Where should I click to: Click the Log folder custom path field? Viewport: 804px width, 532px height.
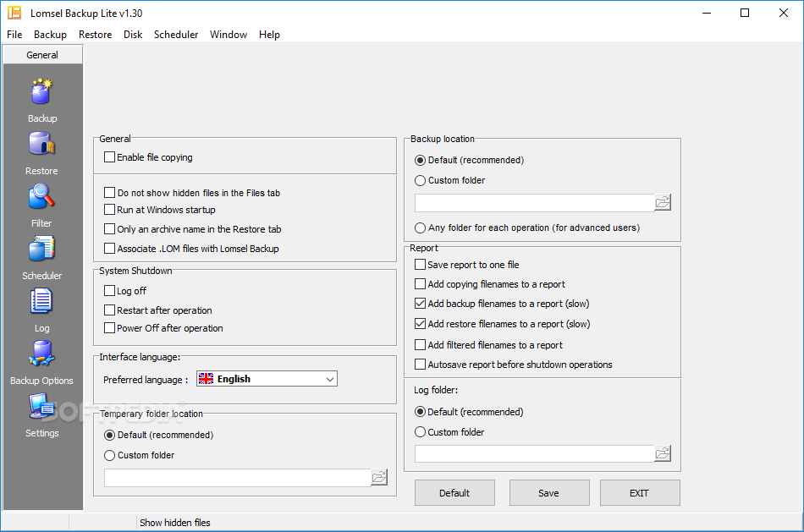534,453
